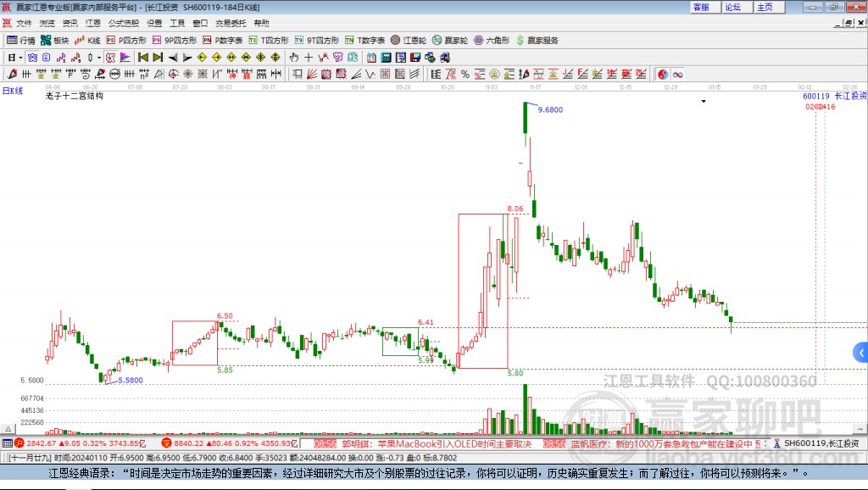
Task: Select the crosshair cursor tool
Action: click(309, 58)
